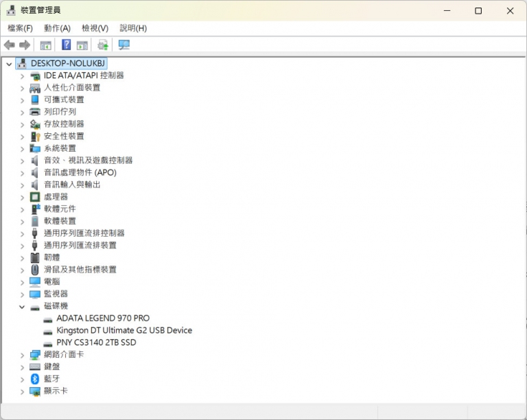Select the 電腦 category label
The image size is (527, 420).
[51, 281]
